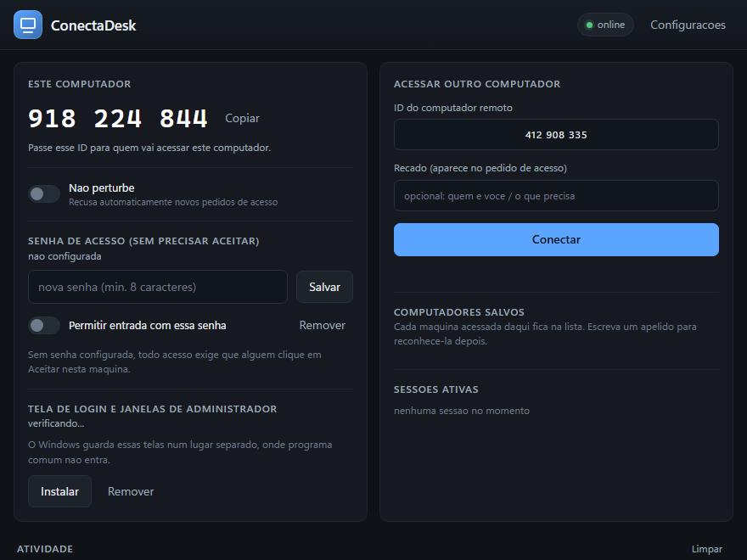The image size is (747, 560).
Task: Open Configuracoes settings
Action: 688,25
